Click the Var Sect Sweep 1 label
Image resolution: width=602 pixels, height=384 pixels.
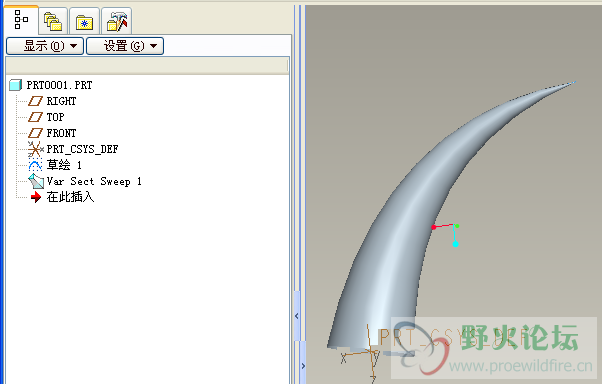tap(94, 181)
